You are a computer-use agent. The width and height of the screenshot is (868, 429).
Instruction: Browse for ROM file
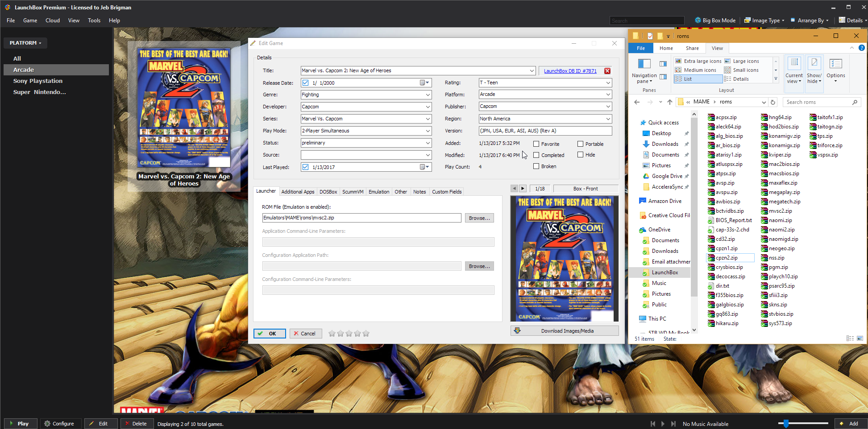[479, 218]
